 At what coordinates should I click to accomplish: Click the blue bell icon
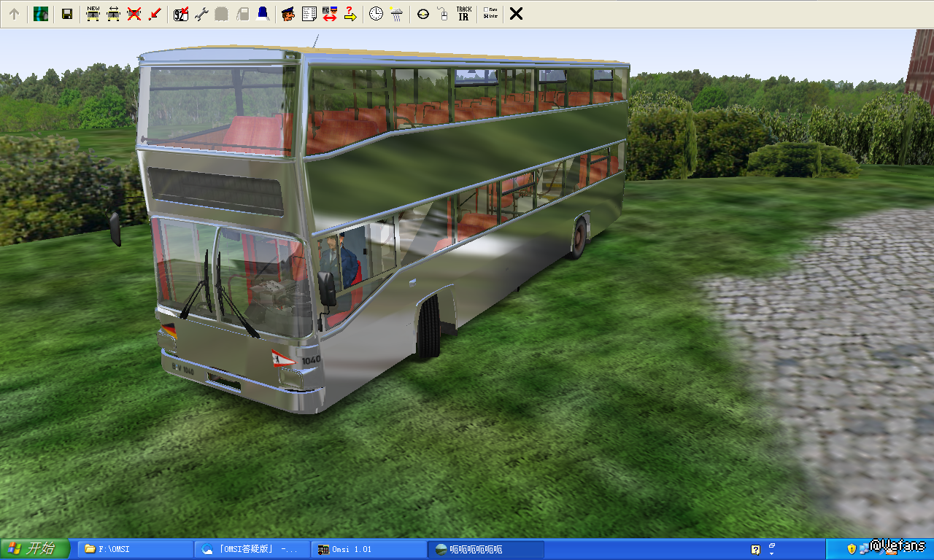pos(263,14)
